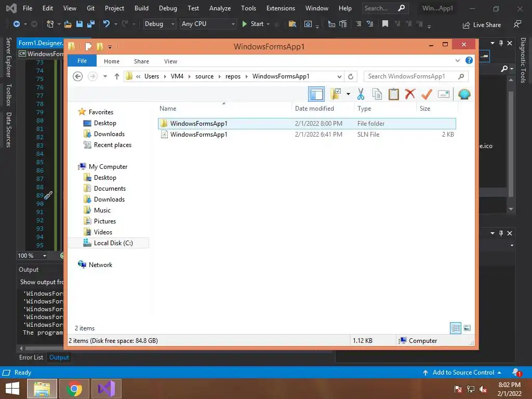Click the Cut scissors icon in Explorer toolbar
Viewport: 532px width, 399px height.
coord(361,94)
